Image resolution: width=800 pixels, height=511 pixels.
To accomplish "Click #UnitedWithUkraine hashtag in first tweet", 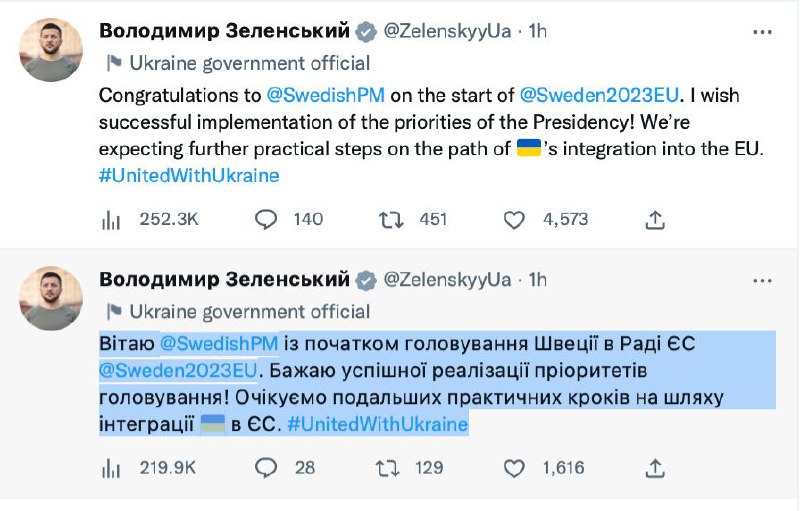I will [x=189, y=175].
